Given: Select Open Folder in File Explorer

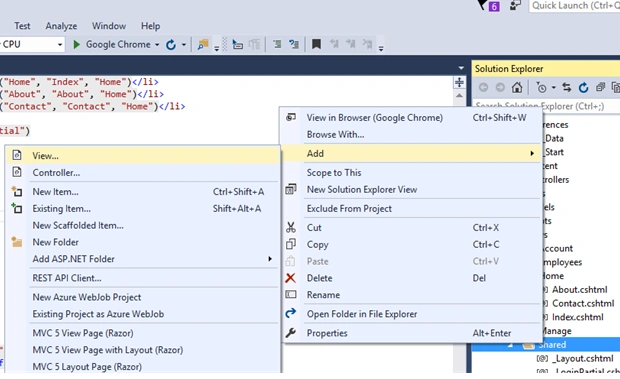Looking at the screenshot, I should (x=411, y=314).
